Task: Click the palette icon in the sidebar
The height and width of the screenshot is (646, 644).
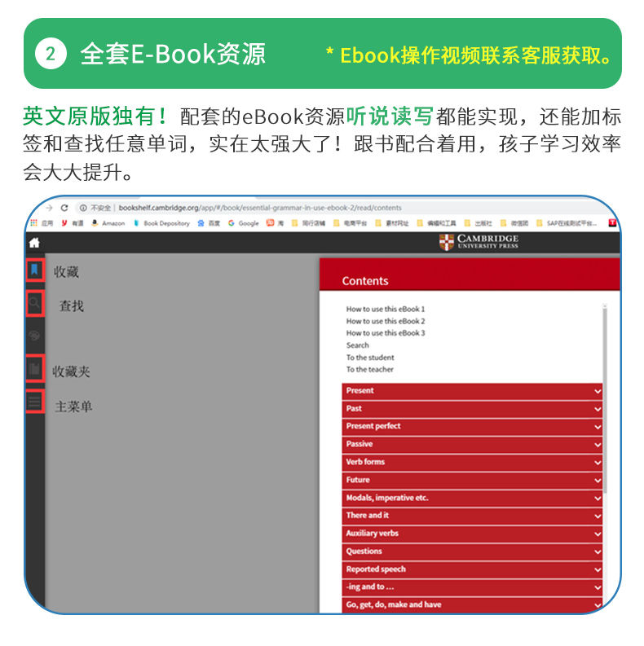Action: 34,336
